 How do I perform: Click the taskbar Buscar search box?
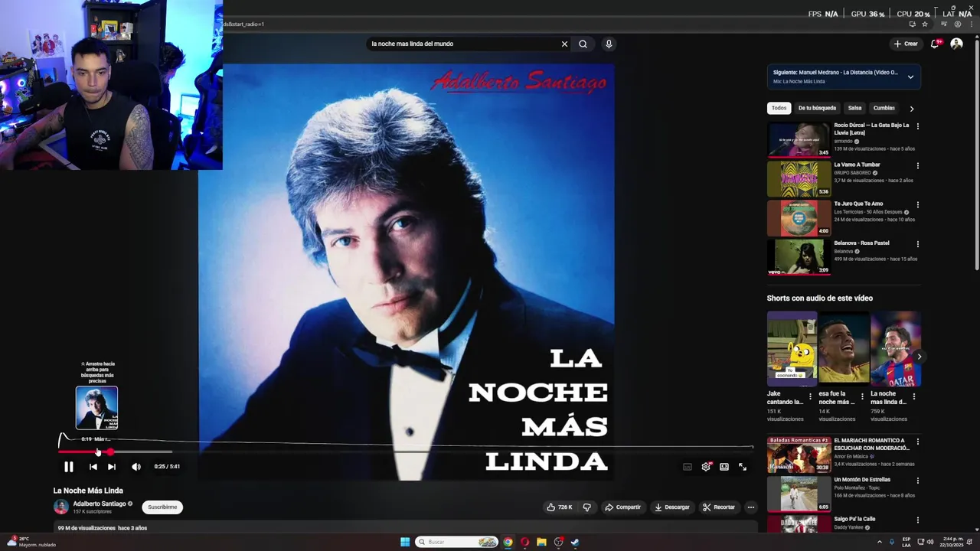pyautogui.click(x=457, y=542)
